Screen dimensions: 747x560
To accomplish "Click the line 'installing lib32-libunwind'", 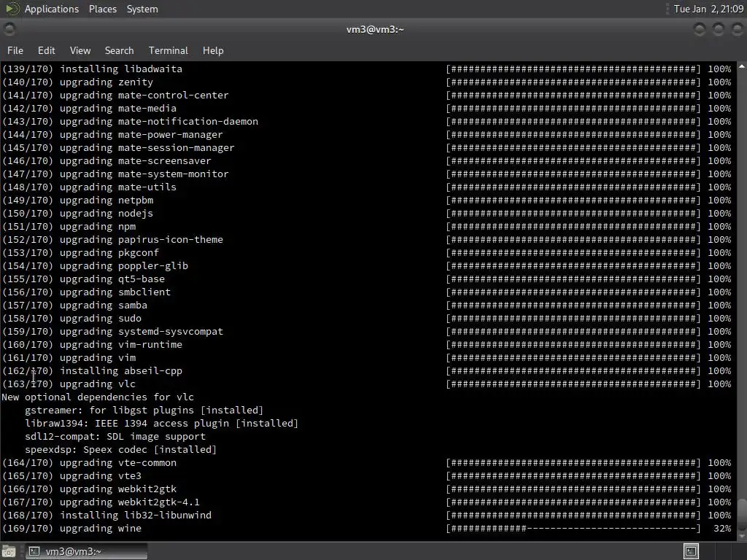I will point(107,516).
